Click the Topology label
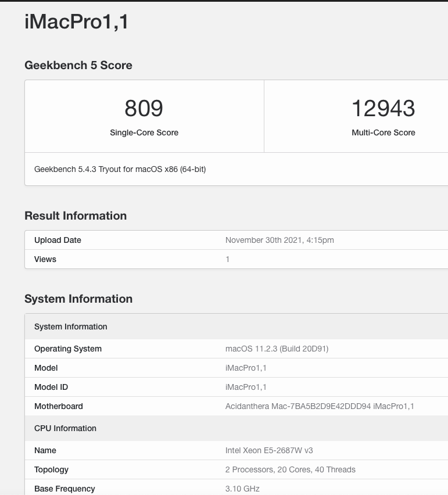448x495 pixels. [52, 470]
